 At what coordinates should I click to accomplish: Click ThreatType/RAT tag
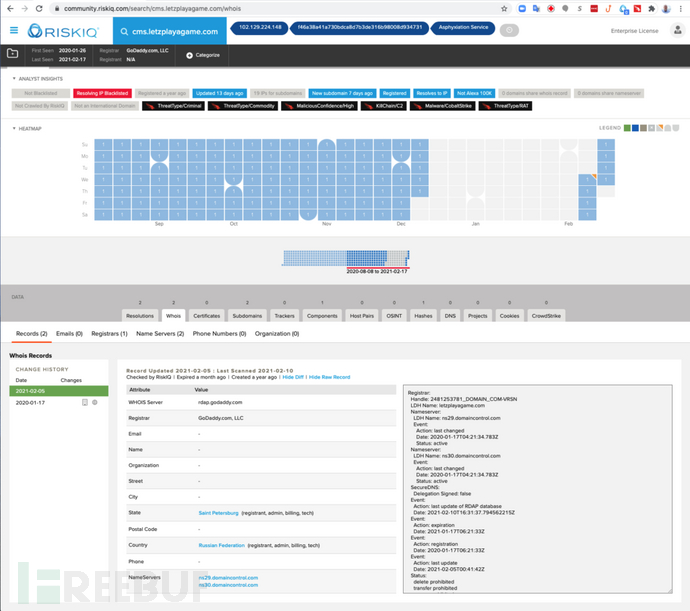click(505, 106)
